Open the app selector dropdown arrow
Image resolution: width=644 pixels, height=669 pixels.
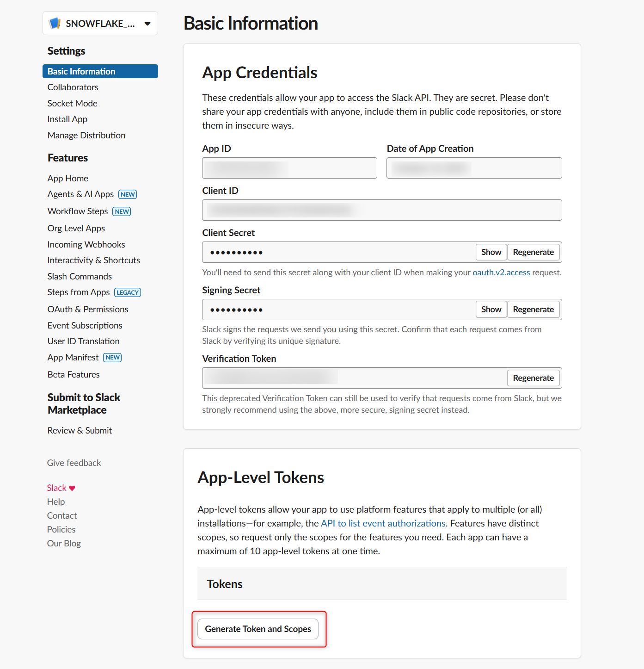pos(147,24)
